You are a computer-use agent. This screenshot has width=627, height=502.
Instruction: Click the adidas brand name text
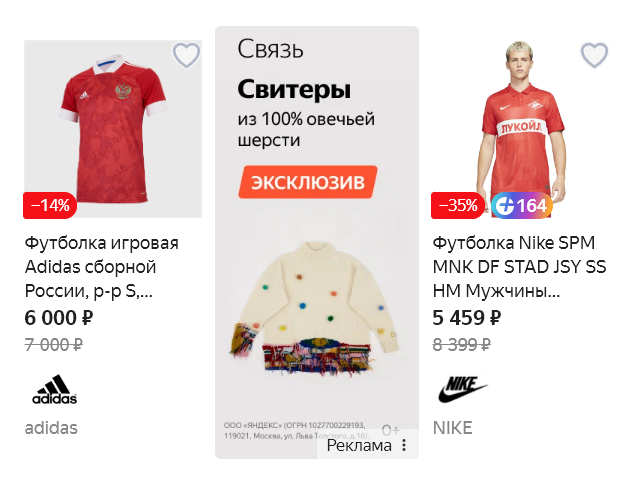[51, 428]
